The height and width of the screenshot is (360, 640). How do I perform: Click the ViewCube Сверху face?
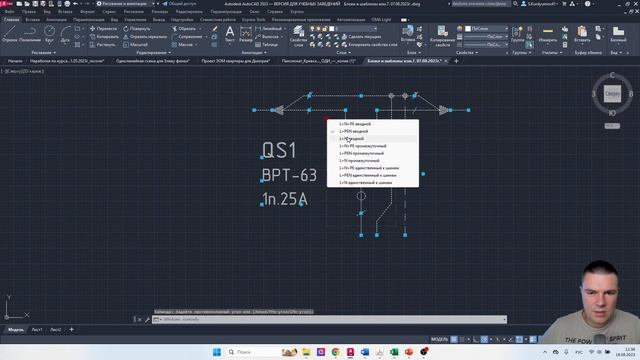pos(612,94)
